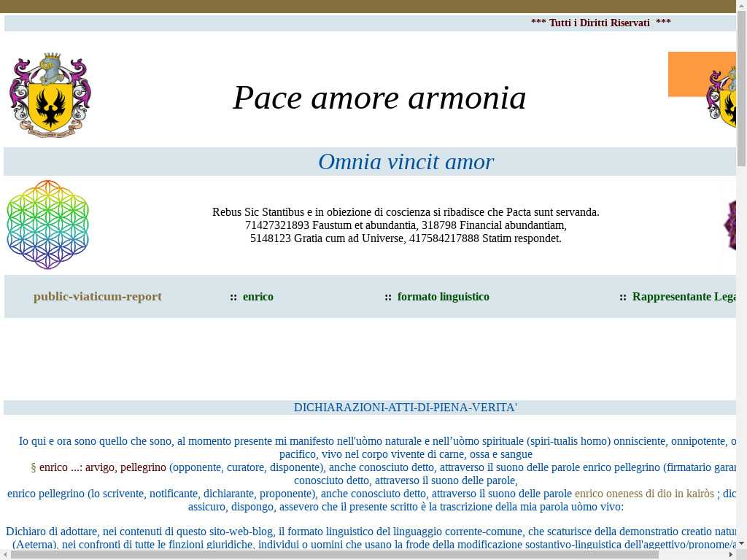Click the horizontal scrollbar left arrow
Screen dimensions: 747x560
point(5,555)
